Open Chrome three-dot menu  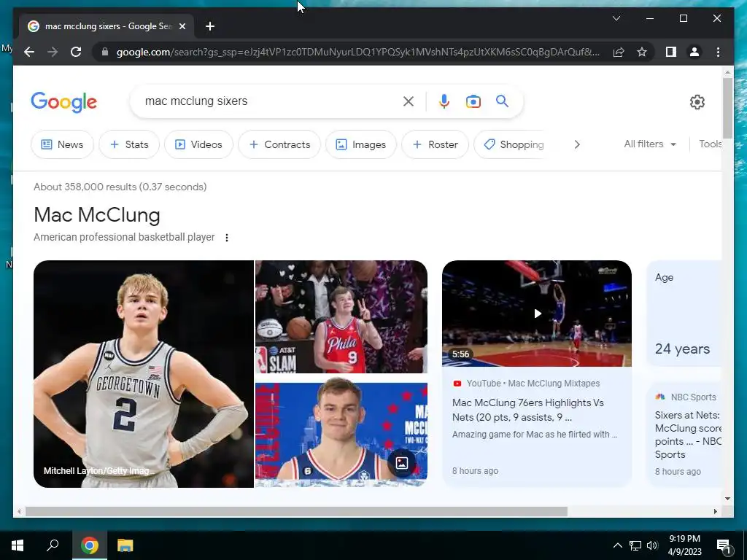pos(718,52)
